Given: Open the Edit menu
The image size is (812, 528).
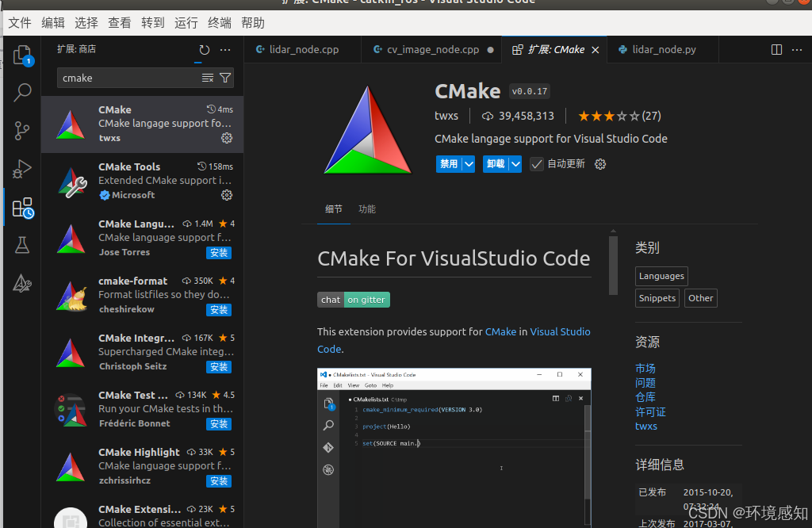Looking at the screenshot, I should coord(53,23).
